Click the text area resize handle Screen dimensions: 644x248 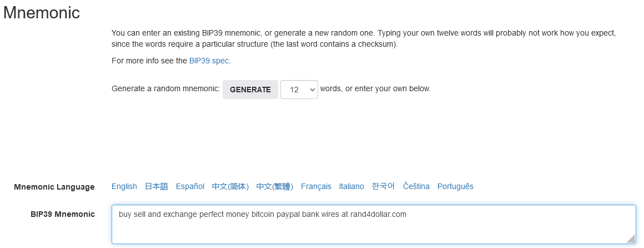tap(631, 239)
